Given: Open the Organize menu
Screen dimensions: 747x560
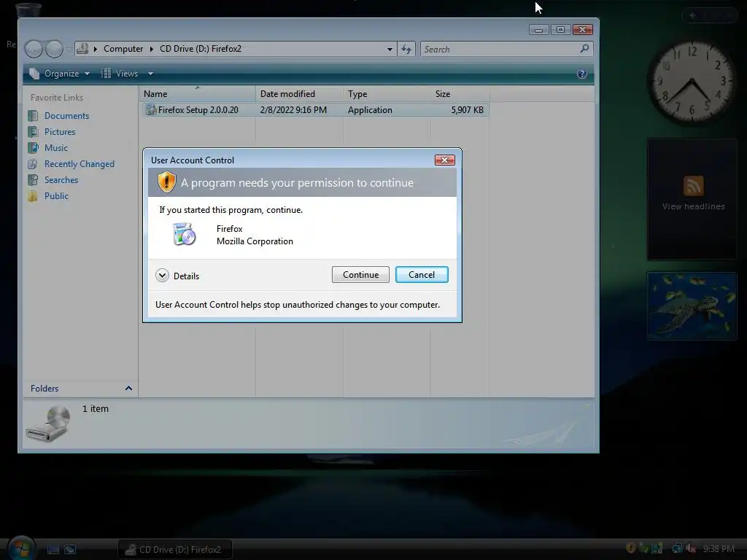Looking at the screenshot, I should click(60, 74).
